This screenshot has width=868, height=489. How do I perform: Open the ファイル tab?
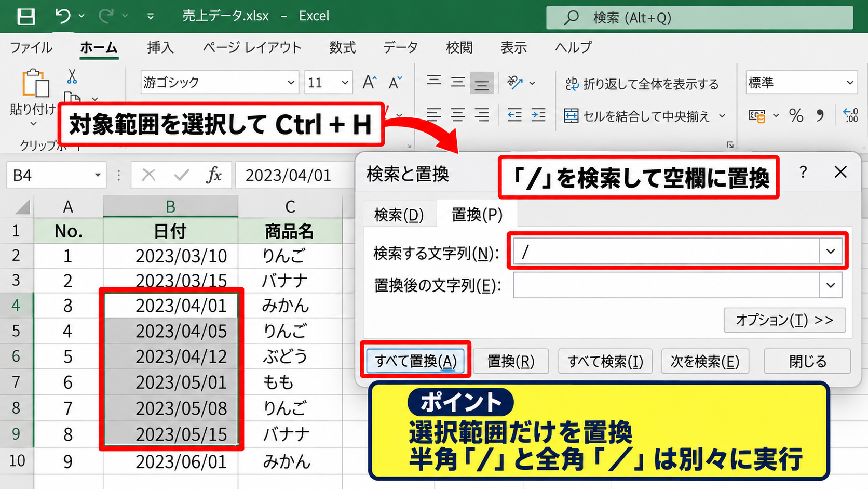point(31,48)
